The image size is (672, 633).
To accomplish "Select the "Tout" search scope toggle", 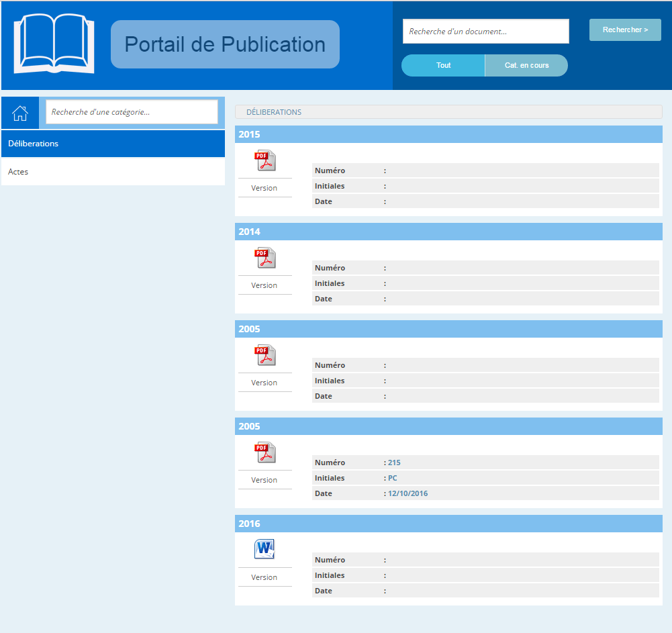I will tap(443, 66).
